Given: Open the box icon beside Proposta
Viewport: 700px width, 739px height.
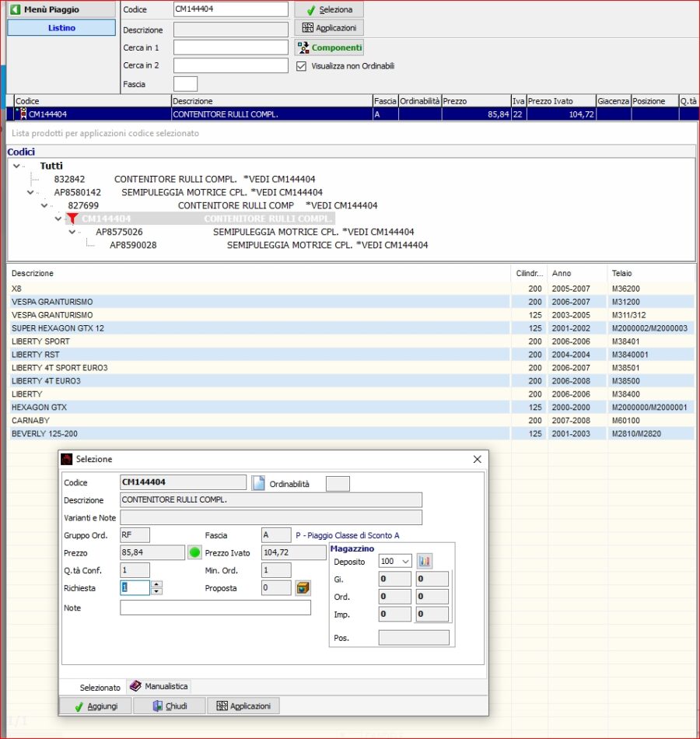Looking at the screenshot, I should point(303,588).
